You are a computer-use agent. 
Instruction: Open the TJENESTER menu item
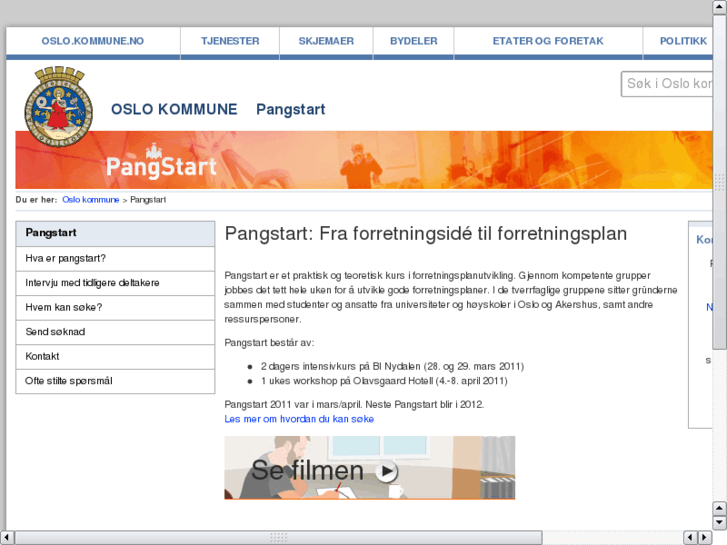pos(230,41)
